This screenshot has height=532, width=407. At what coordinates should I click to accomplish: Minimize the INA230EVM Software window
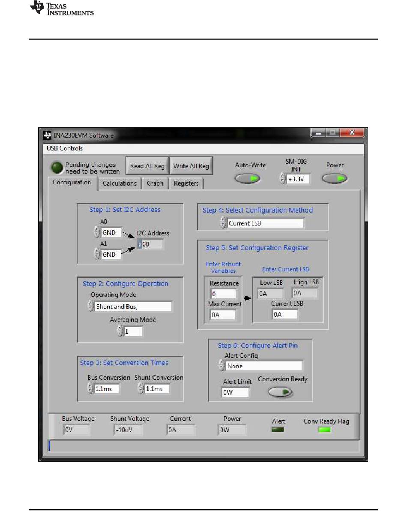[319, 133]
